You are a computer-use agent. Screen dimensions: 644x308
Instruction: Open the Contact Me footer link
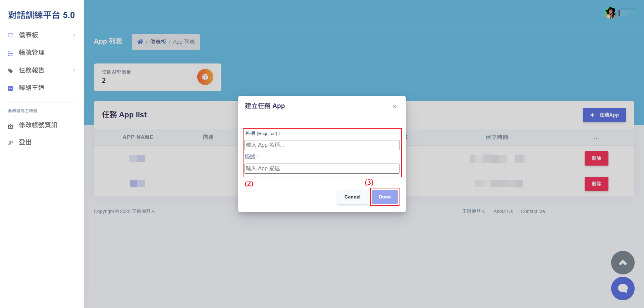pyautogui.click(x=533, y=211)
